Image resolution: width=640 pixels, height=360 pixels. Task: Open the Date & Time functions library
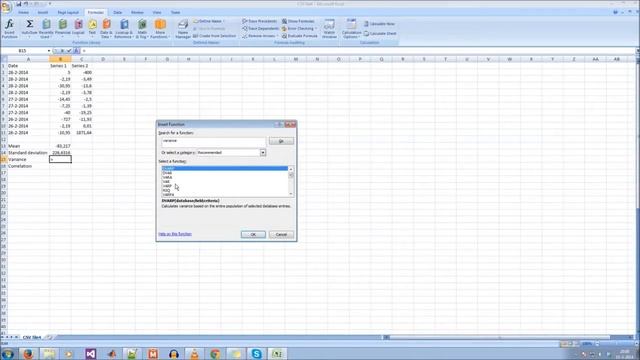tap(106, 29)
